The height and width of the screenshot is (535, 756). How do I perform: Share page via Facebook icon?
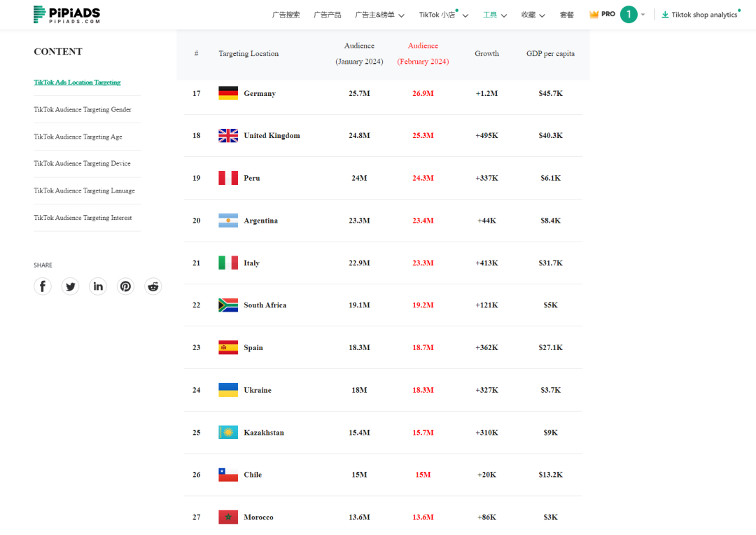click(x=43, y=286)
